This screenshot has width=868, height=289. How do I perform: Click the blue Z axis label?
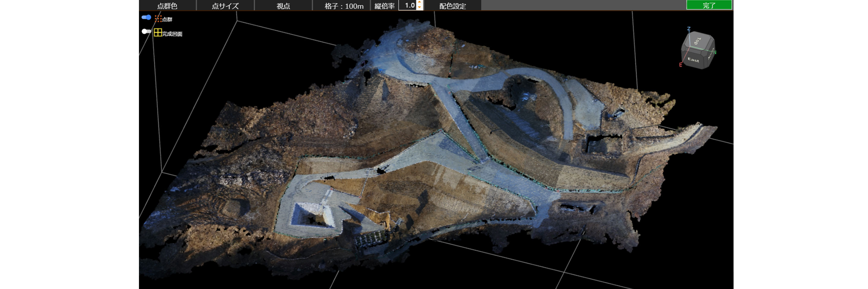pos(689,29)
